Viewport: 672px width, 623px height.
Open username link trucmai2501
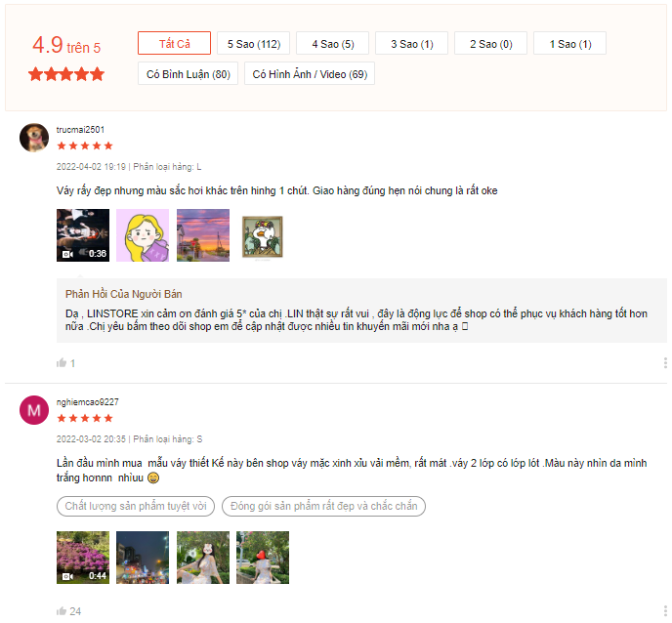pyautogui.click(x=80, y=129)
